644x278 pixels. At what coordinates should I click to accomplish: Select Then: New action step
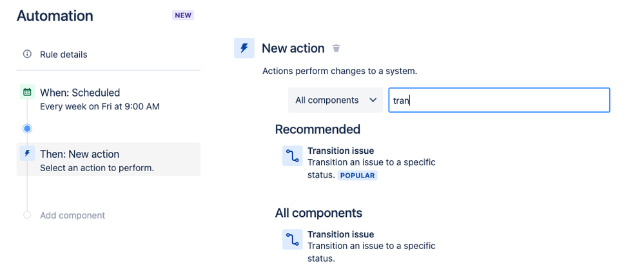108,160
